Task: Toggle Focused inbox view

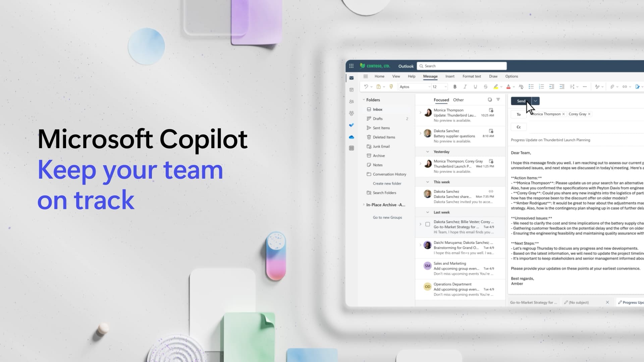Action: (441, 100)
